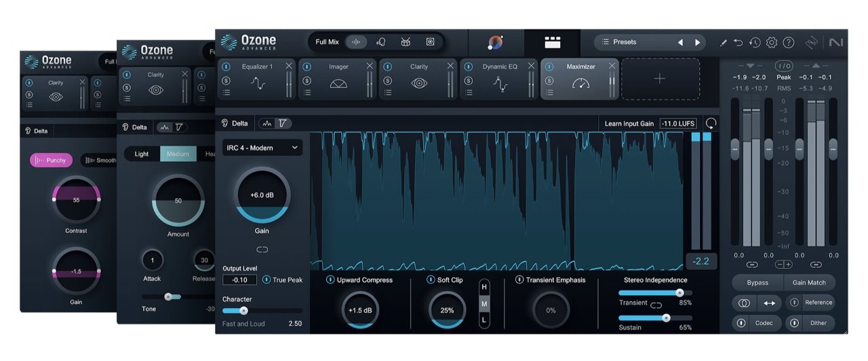
Task: Click the Bypass button
Action: (757, 282)
